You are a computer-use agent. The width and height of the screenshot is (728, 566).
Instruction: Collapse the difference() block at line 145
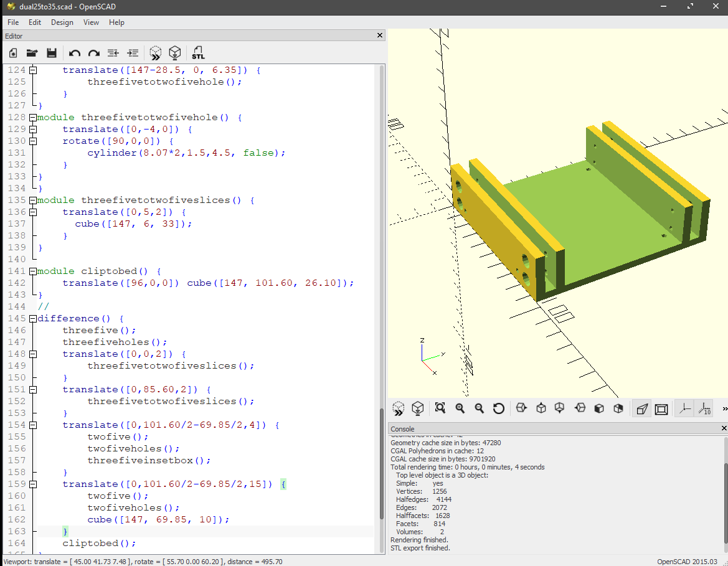pos(32,319)
